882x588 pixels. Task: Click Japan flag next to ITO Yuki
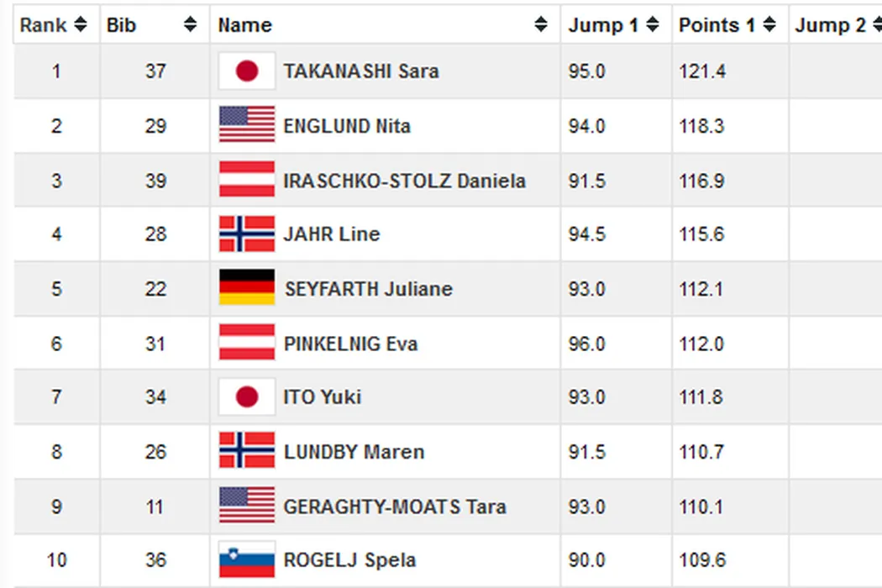pos(246,396)
